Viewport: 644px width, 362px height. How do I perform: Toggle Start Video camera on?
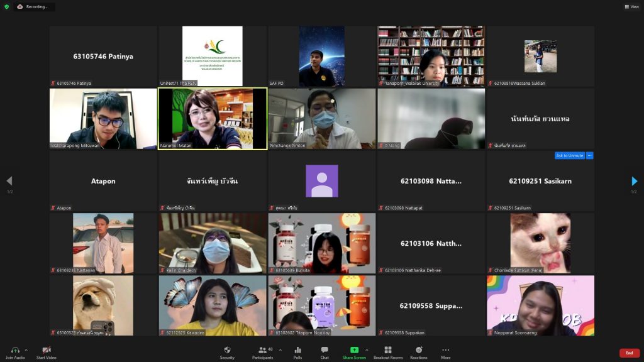tap(46, 352)
